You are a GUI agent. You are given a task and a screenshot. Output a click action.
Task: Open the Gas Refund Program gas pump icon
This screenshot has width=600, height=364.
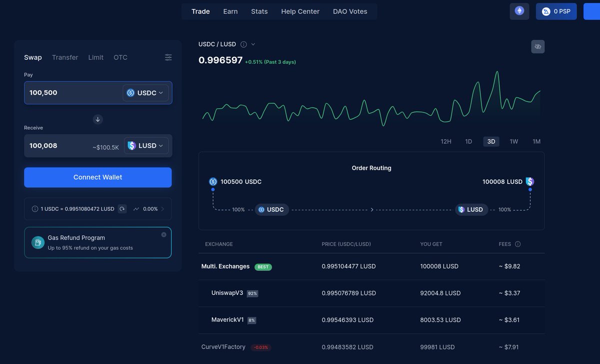[37, 242]
